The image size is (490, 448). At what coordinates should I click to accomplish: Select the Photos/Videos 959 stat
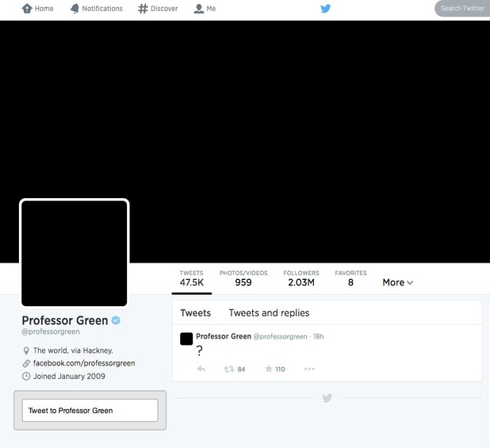[x=243, y=278]
